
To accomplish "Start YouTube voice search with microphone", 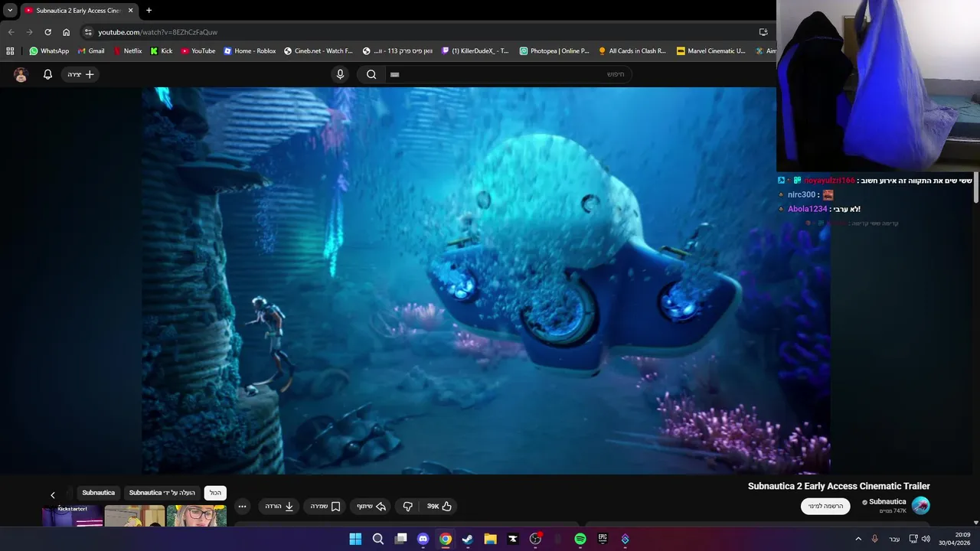I will click(x=341, y=74).
